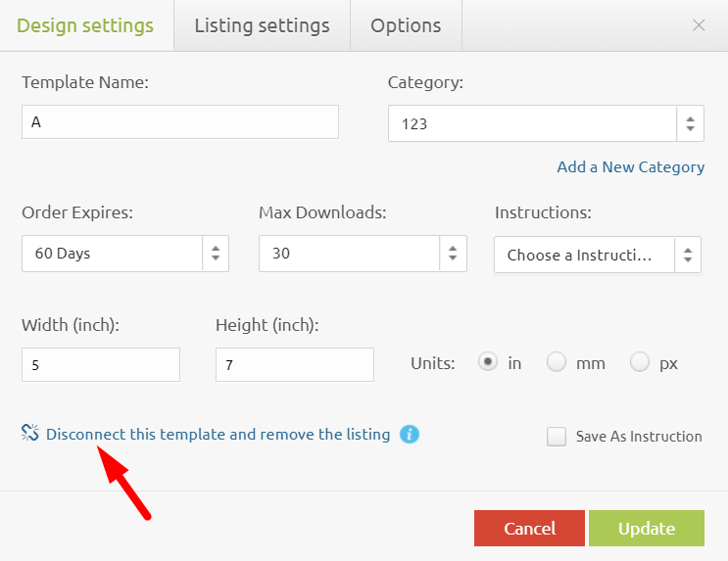Click the green Update button
Screen dimensions: 728x561
(x=646, y=528)
